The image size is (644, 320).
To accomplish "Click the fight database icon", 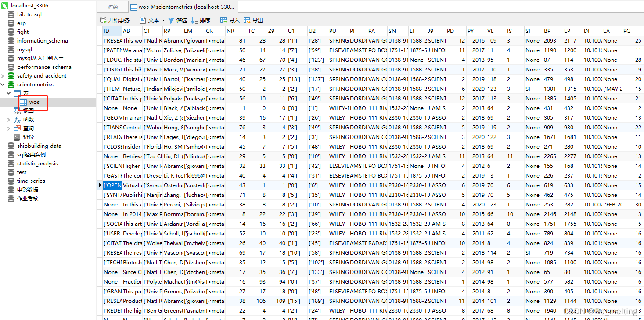I will coord(11,32).
